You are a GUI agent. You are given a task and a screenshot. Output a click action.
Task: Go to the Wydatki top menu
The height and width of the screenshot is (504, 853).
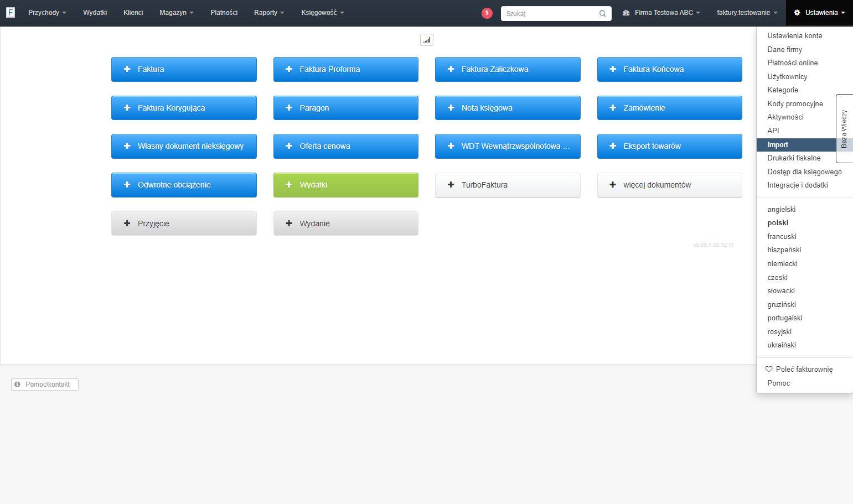(x=95, y=13)
